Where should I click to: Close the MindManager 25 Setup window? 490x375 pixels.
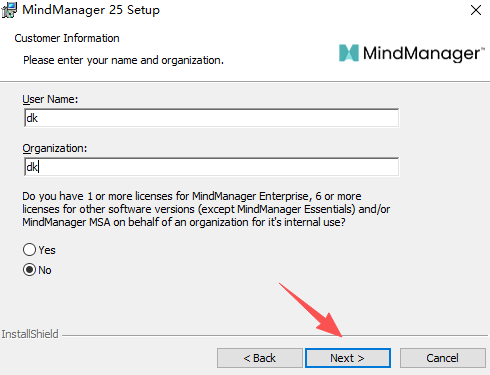476,10
